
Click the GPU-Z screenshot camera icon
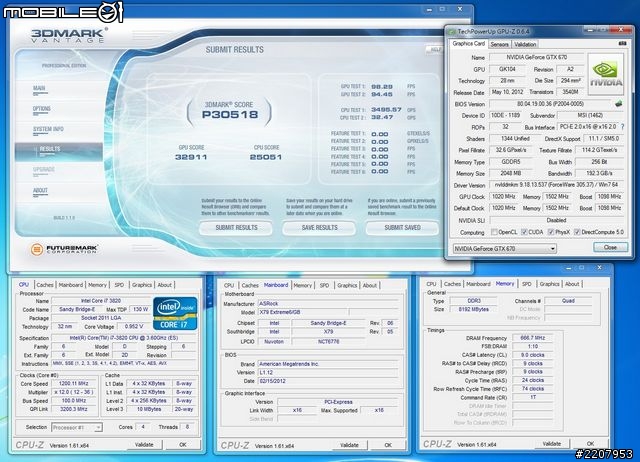(622, 43)
